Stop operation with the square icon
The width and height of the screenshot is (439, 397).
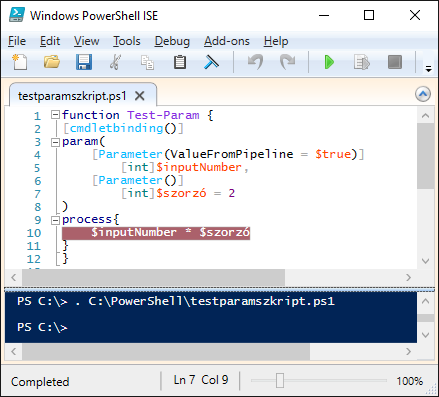pyautogui.click(x=395, y=62)
